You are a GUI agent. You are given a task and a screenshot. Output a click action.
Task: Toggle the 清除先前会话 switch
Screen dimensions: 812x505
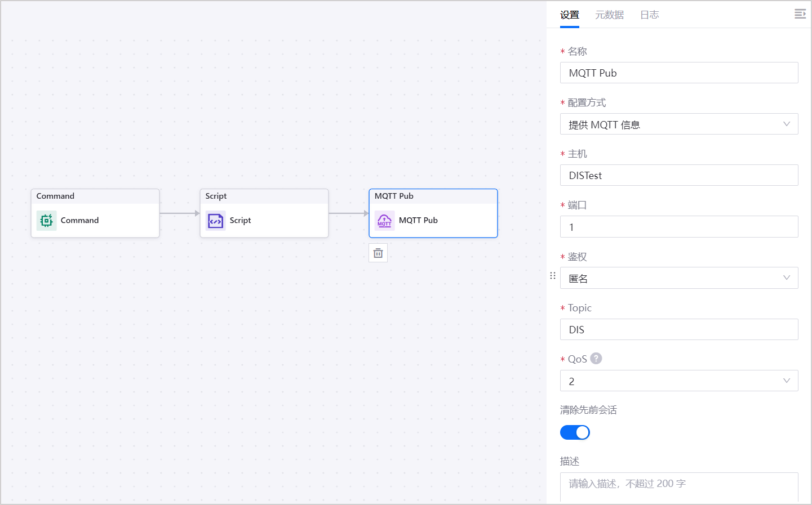575,432
